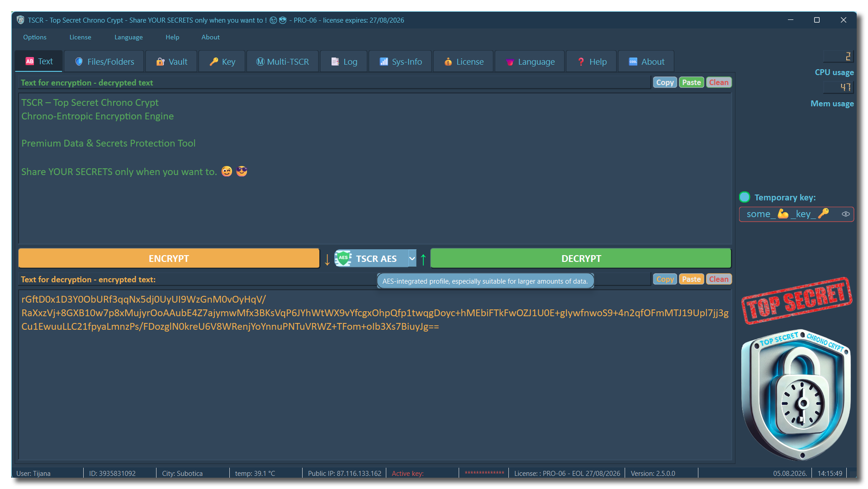Image resolution: width=868 pixels, height=489 pixels.
Task: Click the padlock icon on Vault tab
Action: (160, 62)
